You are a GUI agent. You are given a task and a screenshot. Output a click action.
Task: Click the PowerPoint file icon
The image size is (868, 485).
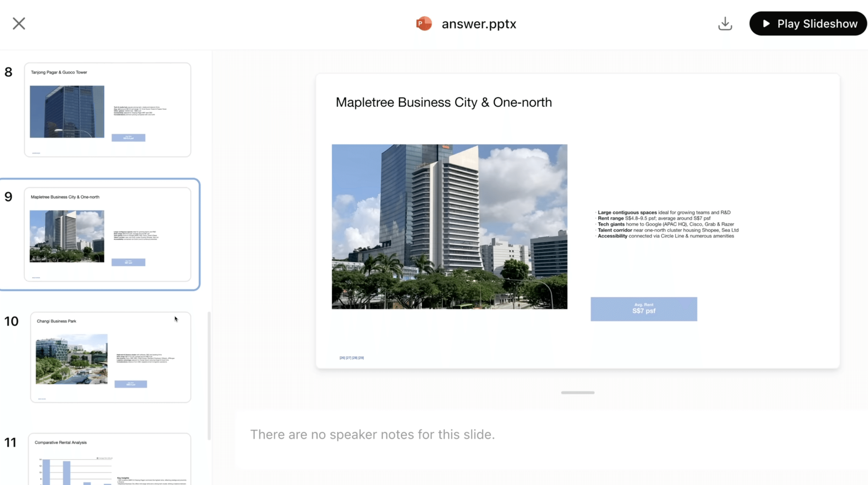pyautogui.click(x=424, y=24)
